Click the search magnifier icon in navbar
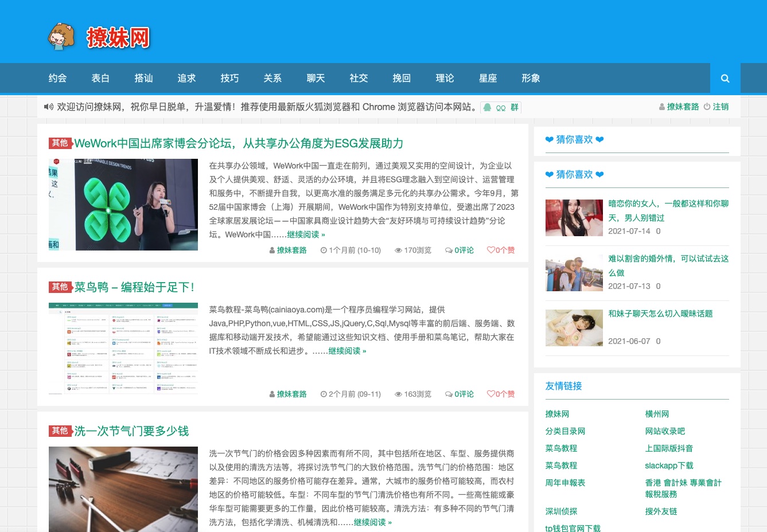This screenshot has width=767, height=532. click(x=725, y=79)
